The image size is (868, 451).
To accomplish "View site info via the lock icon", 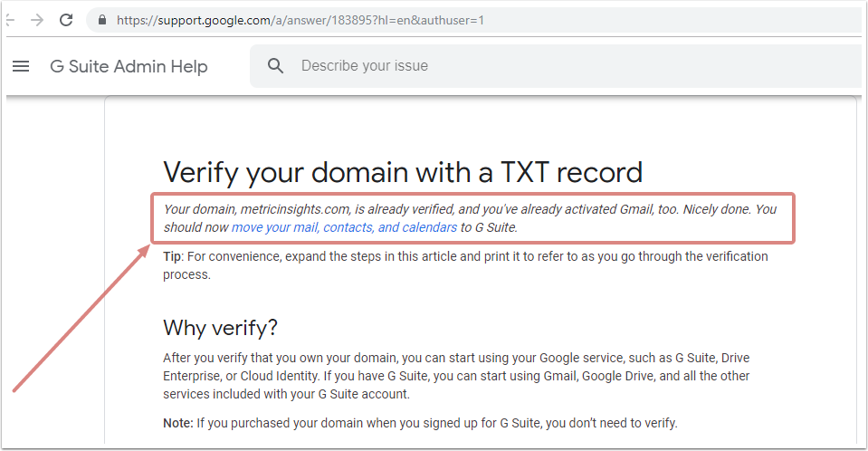I will tap(100, 19).
